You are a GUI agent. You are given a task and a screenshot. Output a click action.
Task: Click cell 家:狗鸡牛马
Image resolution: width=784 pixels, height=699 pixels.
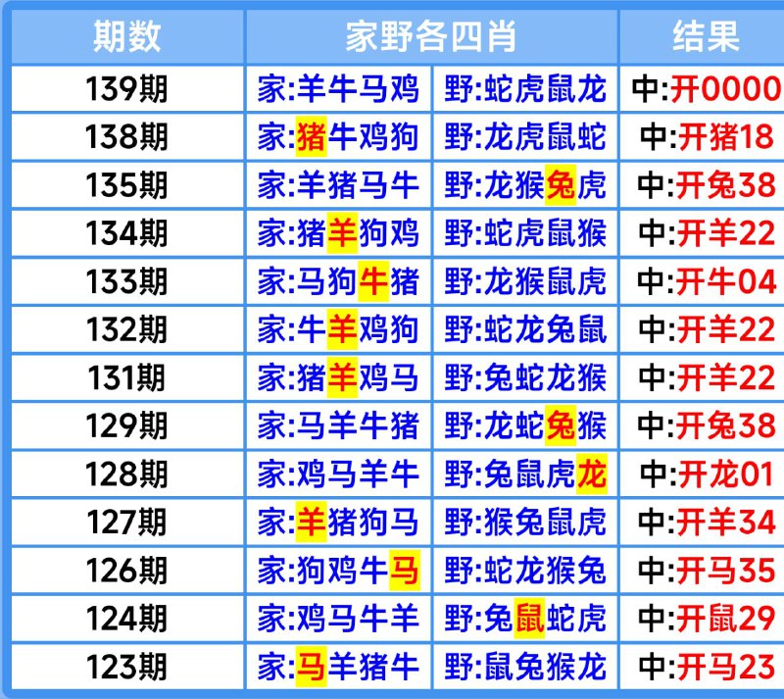338,570
